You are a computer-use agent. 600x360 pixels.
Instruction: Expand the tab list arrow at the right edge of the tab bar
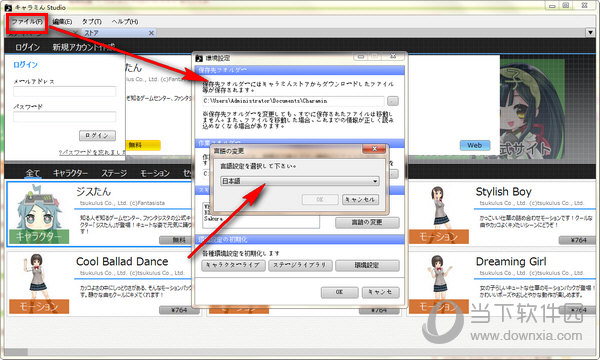click(x=590, y=33)
